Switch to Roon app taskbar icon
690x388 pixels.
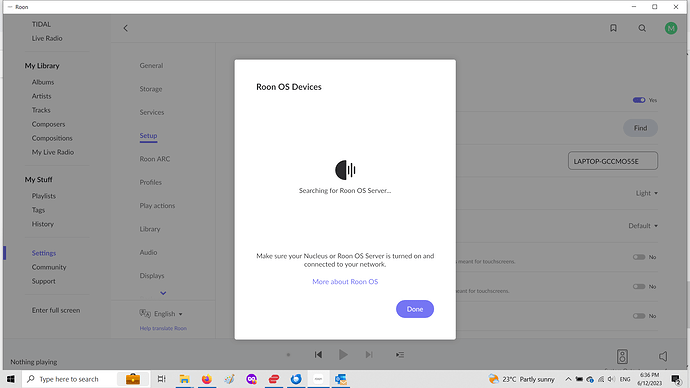(318, 379)
